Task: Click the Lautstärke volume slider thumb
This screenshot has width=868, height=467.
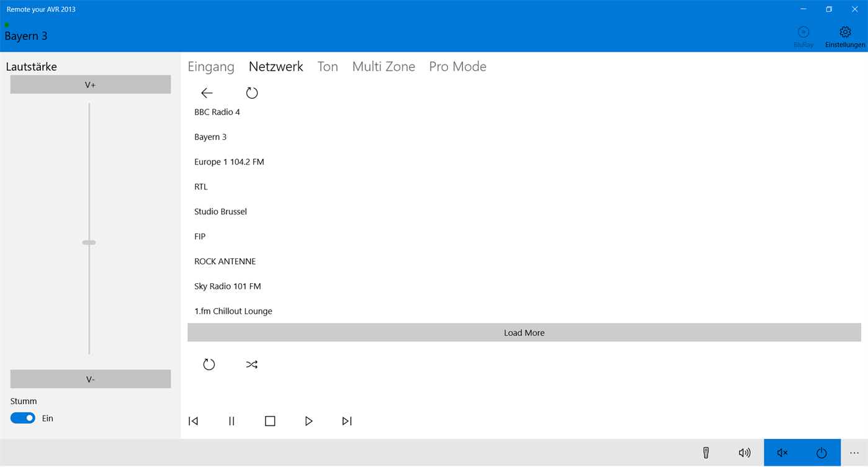Action: [x=89, y=243]
